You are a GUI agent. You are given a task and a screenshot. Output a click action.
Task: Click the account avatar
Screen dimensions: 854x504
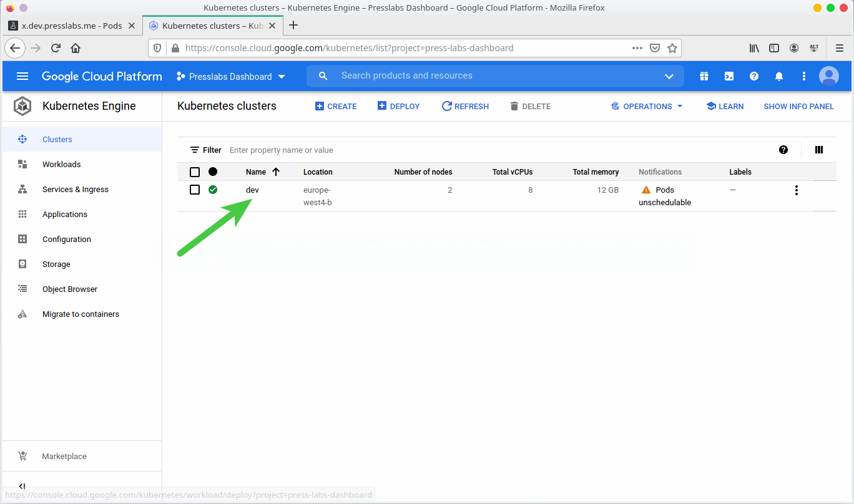tap(829, 76)
